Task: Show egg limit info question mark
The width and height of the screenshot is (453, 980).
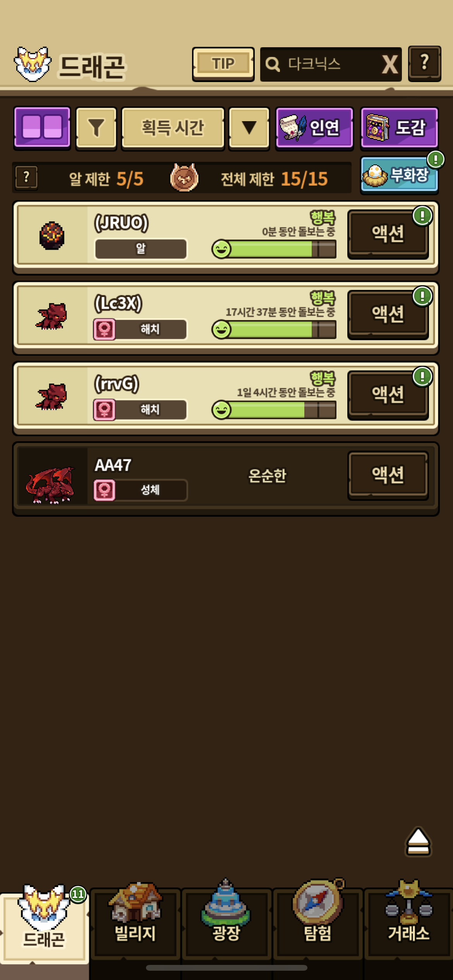Action: click(26, 178)
